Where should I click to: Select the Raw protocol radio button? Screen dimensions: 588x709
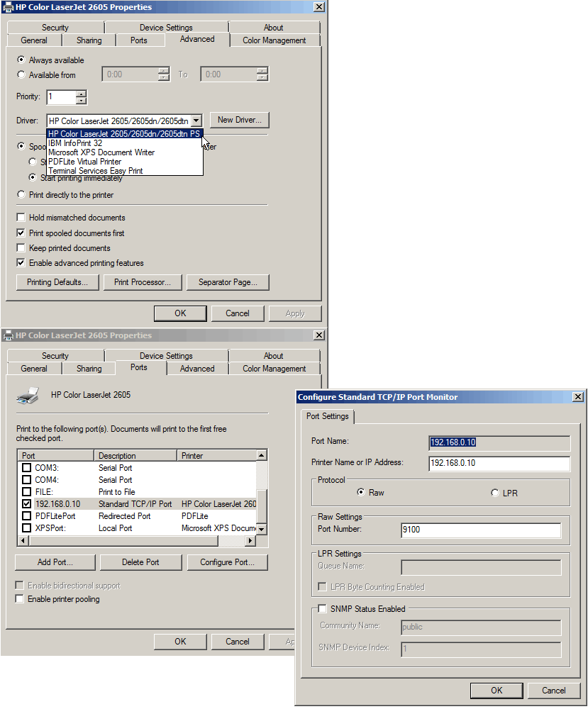(360, 492)
